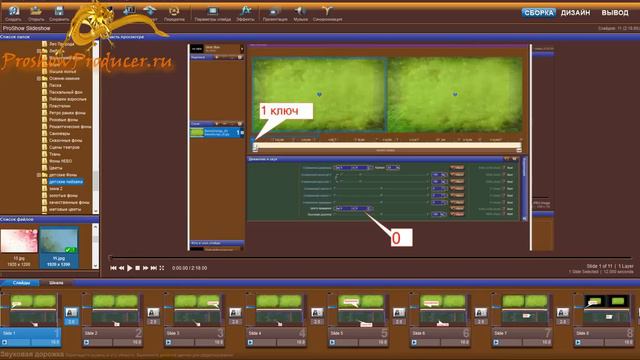Click the file list scroll-down arrow
640x360 pixels.
pyautogui.click(x=96, y=266)
